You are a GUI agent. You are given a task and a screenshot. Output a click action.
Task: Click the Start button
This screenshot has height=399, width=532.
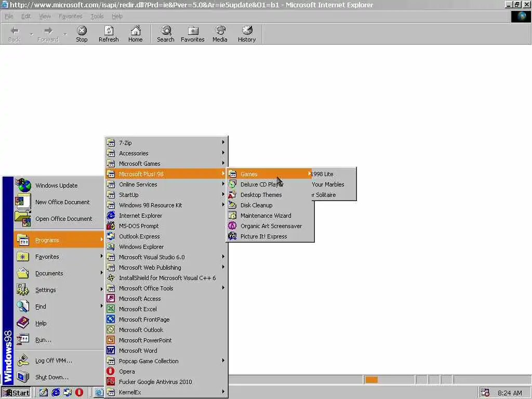point(16,393)
